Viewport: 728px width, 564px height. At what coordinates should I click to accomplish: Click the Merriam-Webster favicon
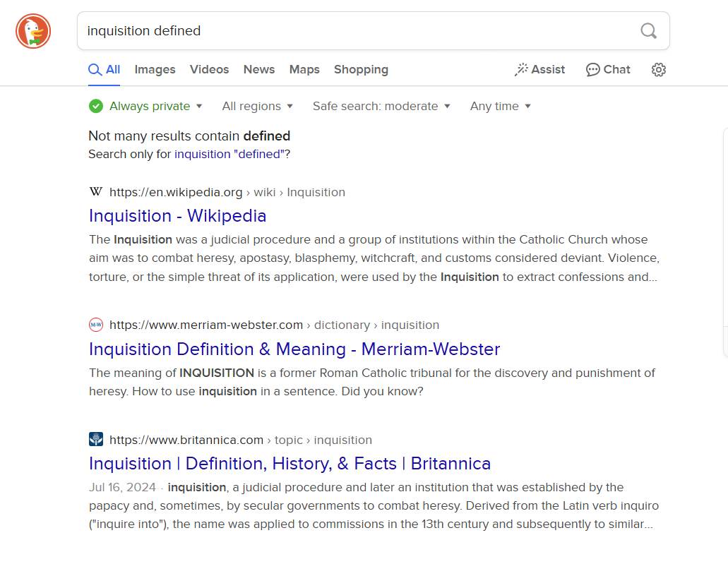point(96,325)
